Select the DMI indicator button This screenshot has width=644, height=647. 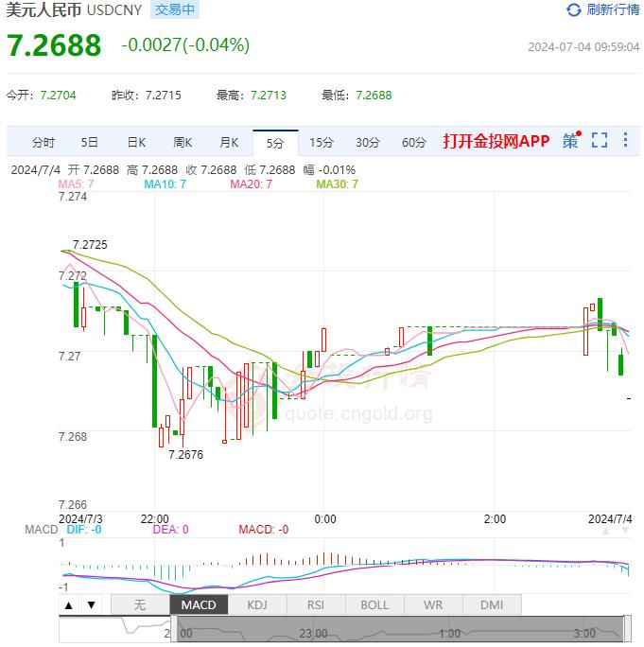pyautogui.click(x=492, y=605)
